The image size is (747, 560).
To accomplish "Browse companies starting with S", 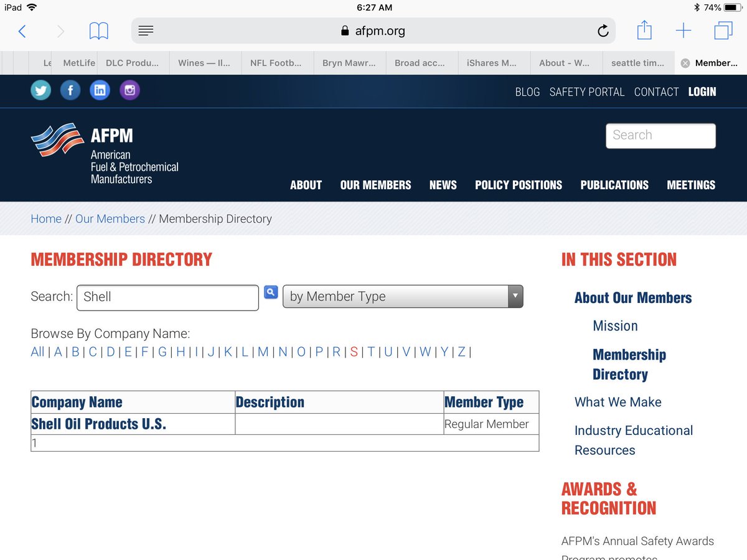I will point(354,352).
